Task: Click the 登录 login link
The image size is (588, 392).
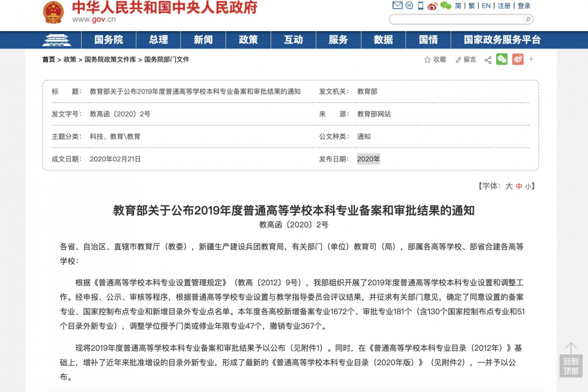Action: click(524, 6)
